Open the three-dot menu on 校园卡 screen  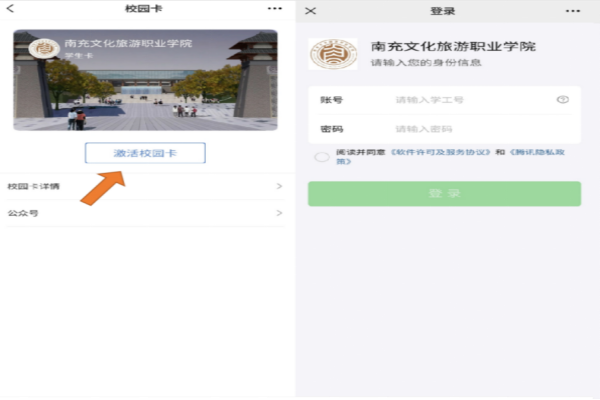(275, 8)
